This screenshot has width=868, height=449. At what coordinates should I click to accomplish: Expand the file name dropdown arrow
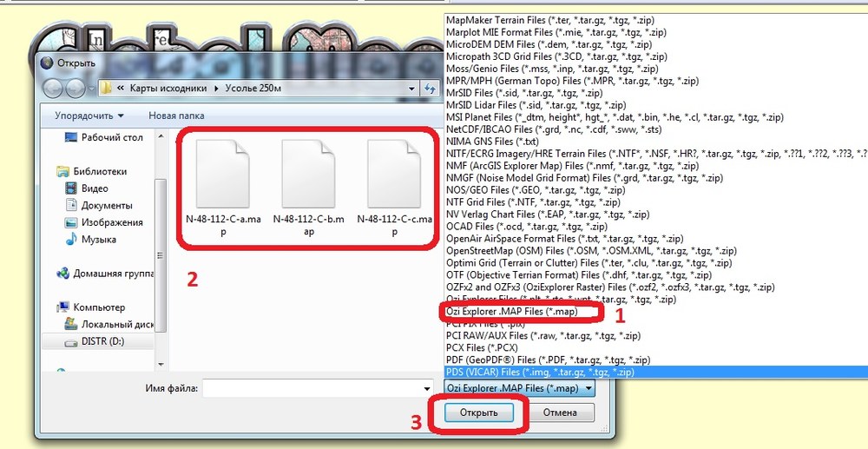(426, 389)
